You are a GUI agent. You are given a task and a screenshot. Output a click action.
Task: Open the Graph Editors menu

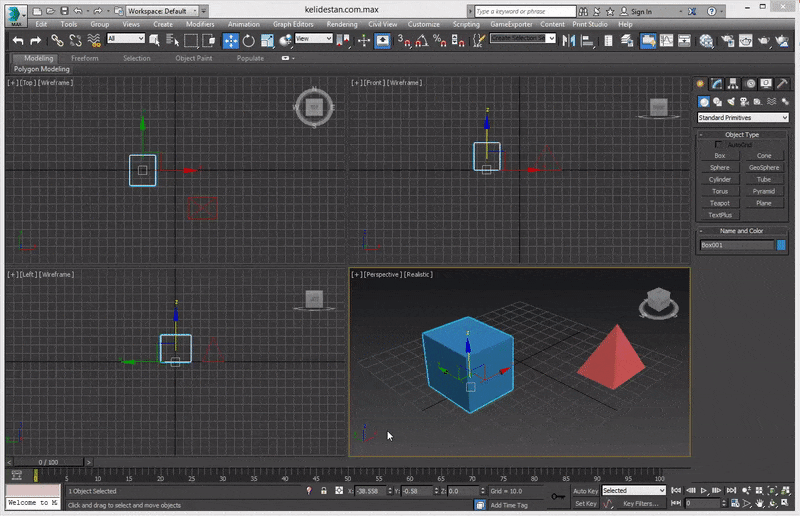point(293,24)
